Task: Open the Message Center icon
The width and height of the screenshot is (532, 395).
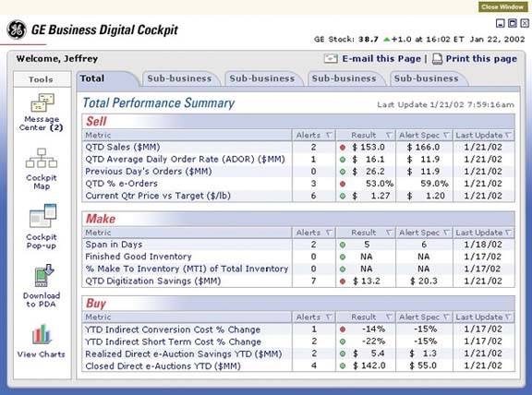Action: (42, 102)
